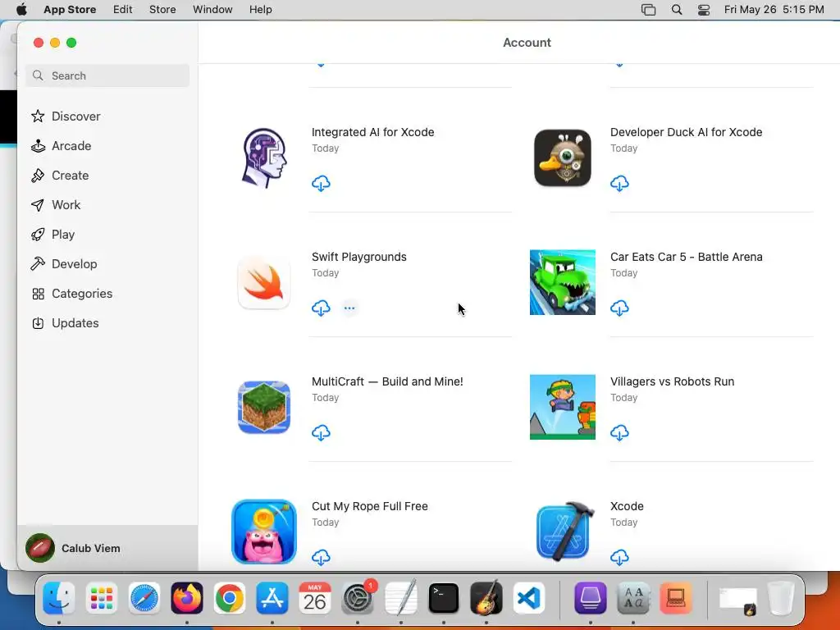Open Spotlight search in menu bar
Image resolution: width=840 pixels, height=630 pixels.
[677, 10]
